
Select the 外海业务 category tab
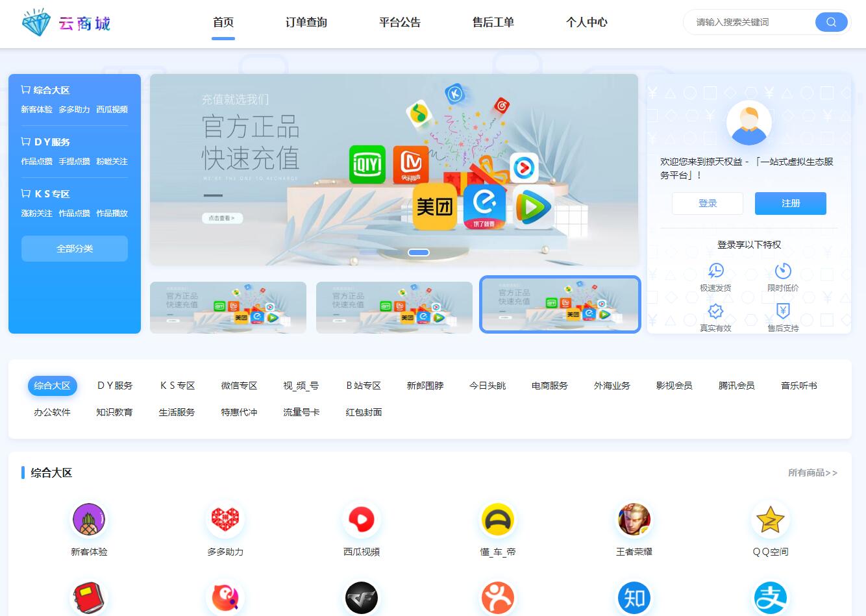(612, 386)
